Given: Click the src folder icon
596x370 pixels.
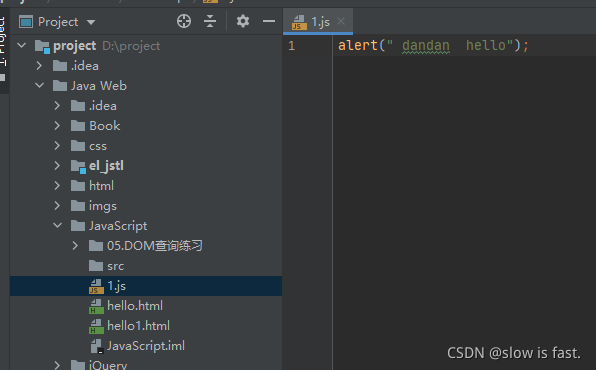Looking at the screenshot, I should pyautogui.click(x=96, y=266).
